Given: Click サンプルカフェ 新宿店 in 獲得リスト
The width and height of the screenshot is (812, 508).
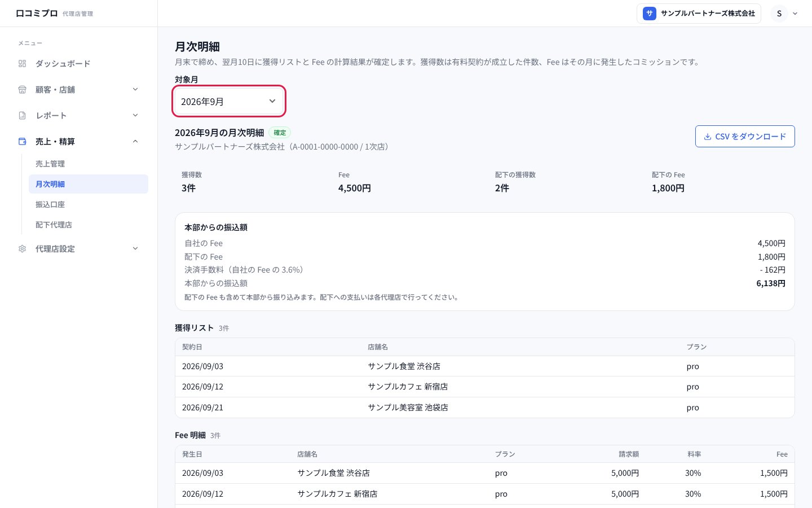Looking at the screenshot, I should click(408, 387).
